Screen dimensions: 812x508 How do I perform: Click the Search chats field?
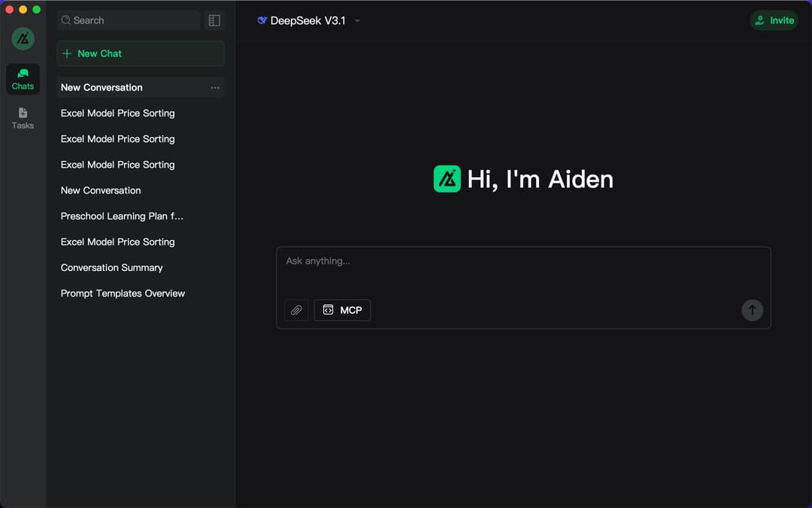(x=129, y=20)
